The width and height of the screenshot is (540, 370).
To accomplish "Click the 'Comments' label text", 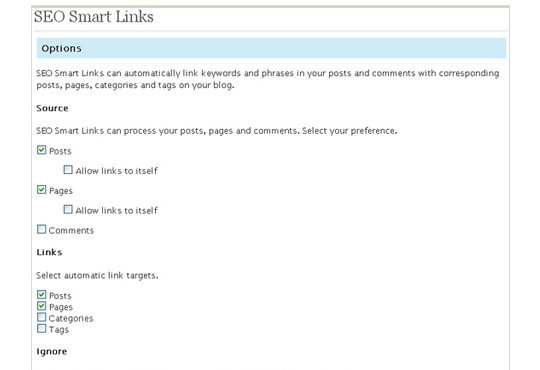I will [x=71, y=230].
